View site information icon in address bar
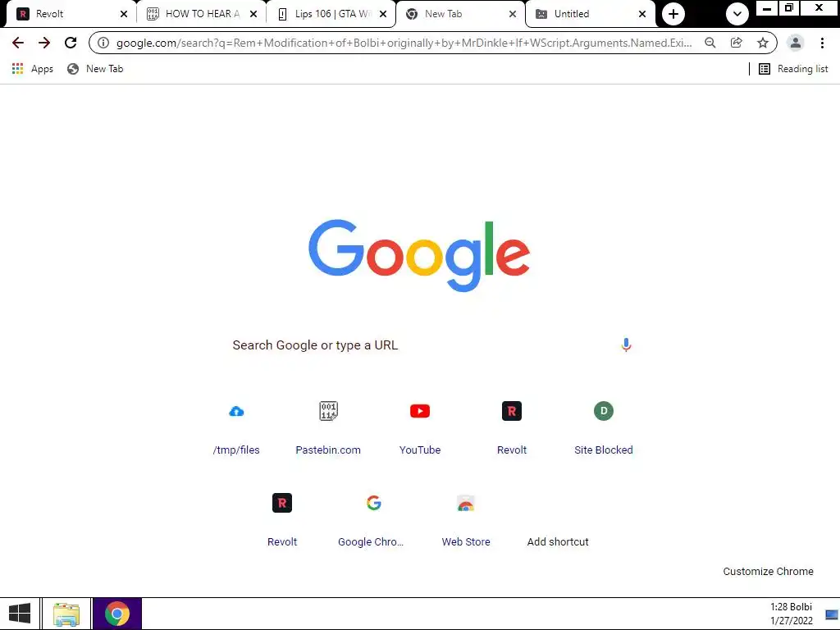 103,43
